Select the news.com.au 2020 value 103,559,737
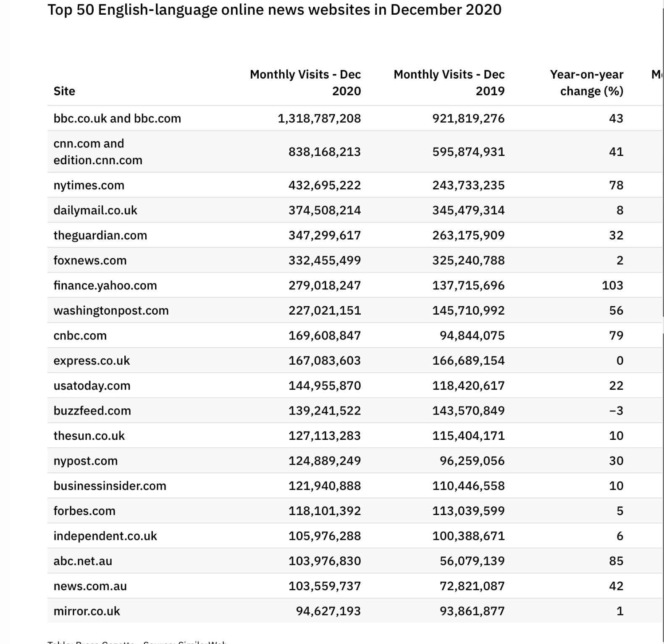 (x=325, y=586)
